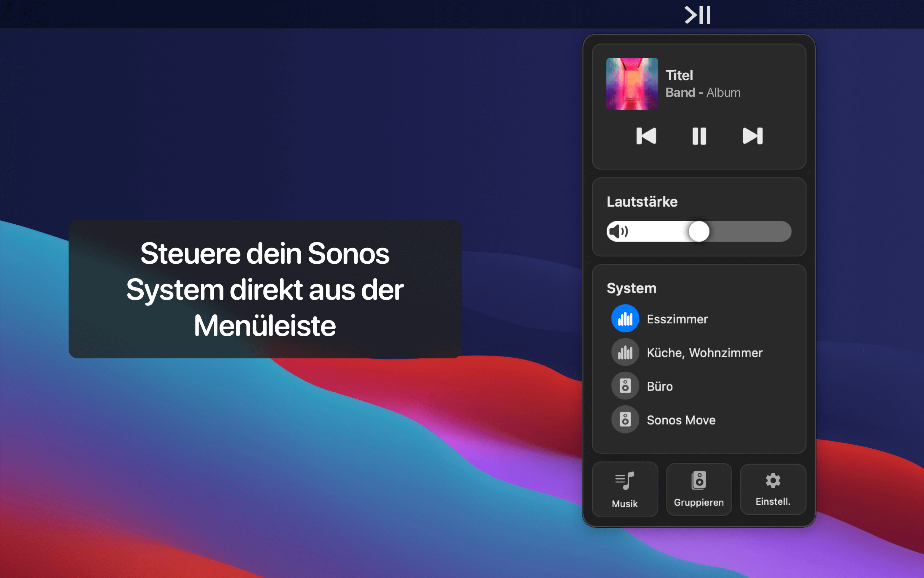Image resolution: width=924 pixels, height=578 pixels.
Task: Set volume higher on the gray slider track
Action: pyautogui.click(x=750, y=231)
